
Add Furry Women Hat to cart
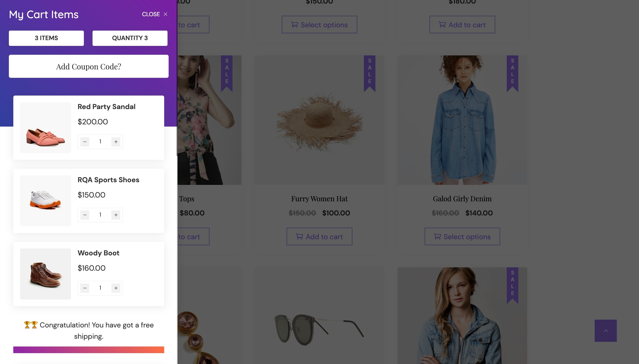(319, 237)
